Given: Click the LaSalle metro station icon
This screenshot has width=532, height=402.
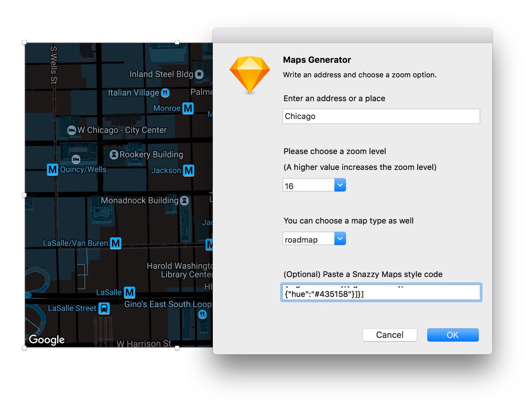Looking at the screenshot, I should pos(129,292).
